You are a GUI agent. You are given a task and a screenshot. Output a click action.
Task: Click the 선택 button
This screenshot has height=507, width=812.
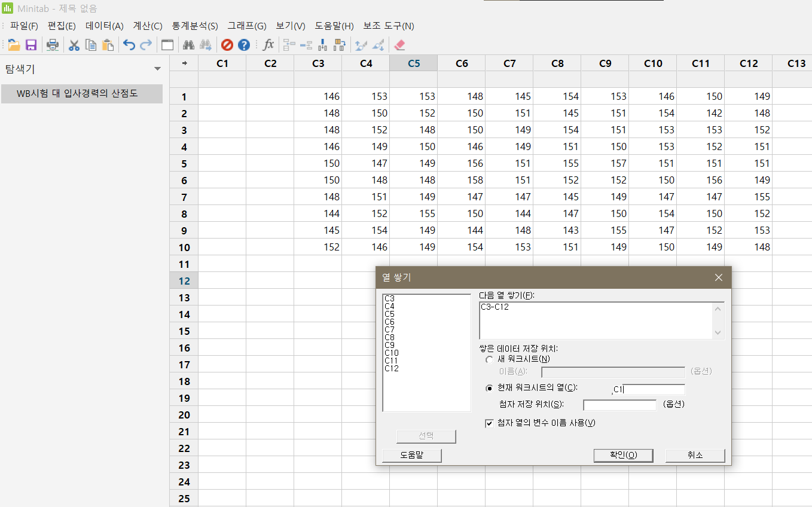pos(426,436)
